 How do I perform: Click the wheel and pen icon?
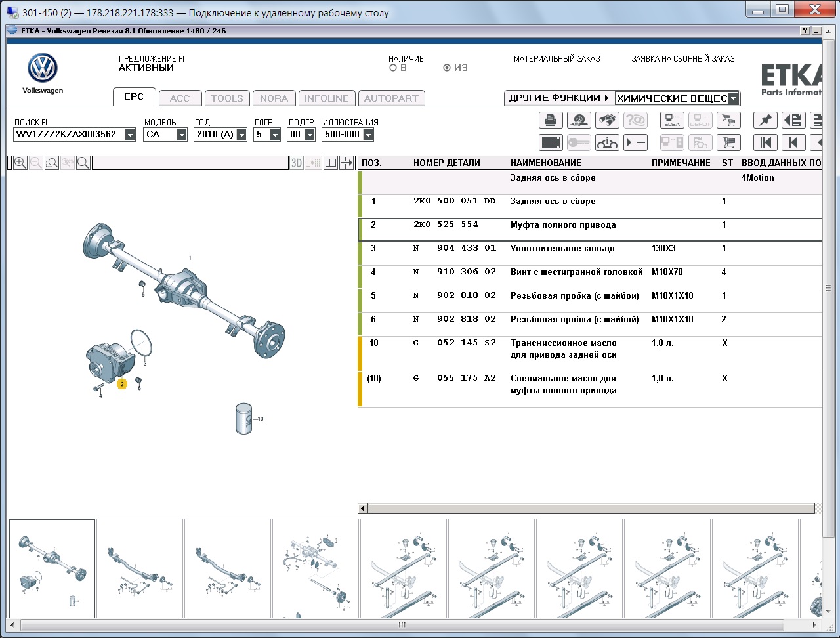[x=579, y=120]
